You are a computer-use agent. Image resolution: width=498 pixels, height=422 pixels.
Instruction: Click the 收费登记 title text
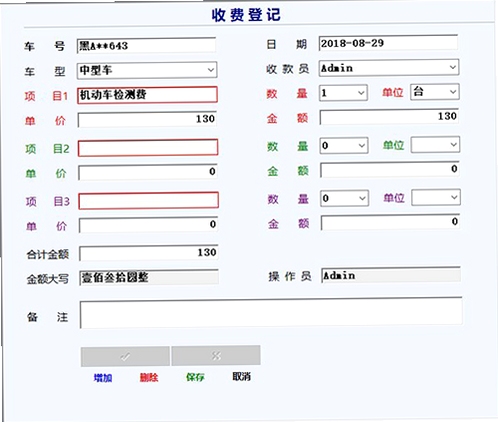click(246, 15)
